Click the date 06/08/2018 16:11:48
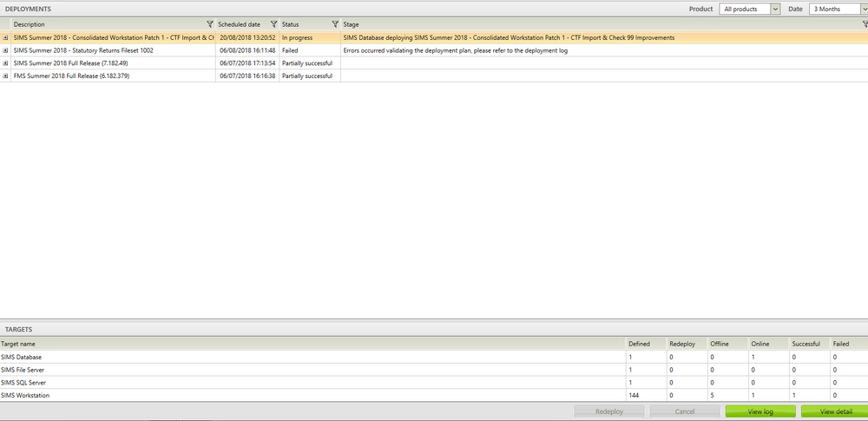The height and width of the screenshot is (421, 868). 247,50
